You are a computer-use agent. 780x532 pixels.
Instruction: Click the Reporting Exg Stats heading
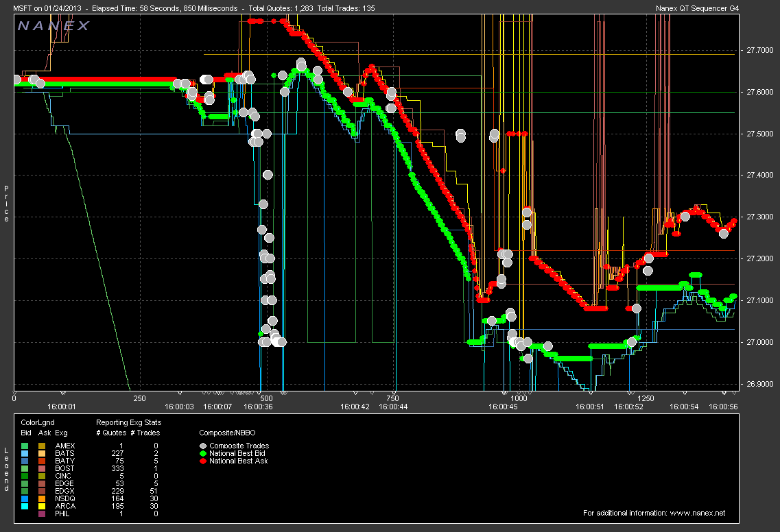tap(129, 422)
